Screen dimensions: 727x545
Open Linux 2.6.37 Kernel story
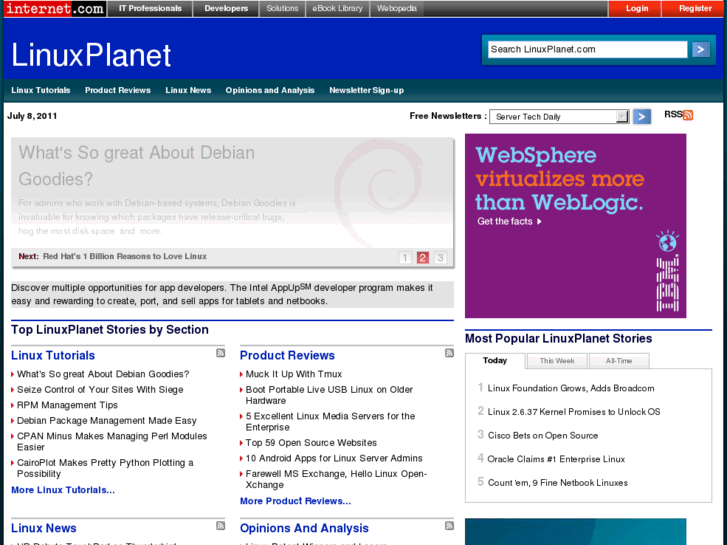click(574, 412)
